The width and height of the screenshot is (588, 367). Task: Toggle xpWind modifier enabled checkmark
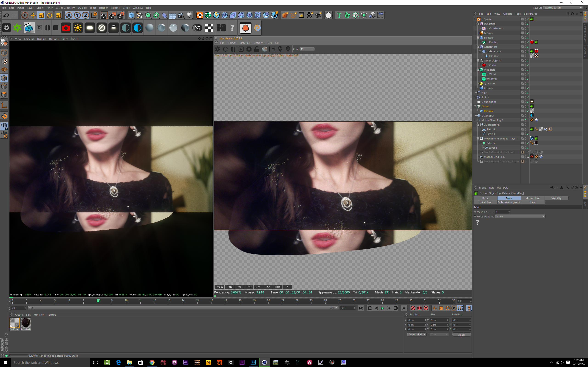point(528,75)
